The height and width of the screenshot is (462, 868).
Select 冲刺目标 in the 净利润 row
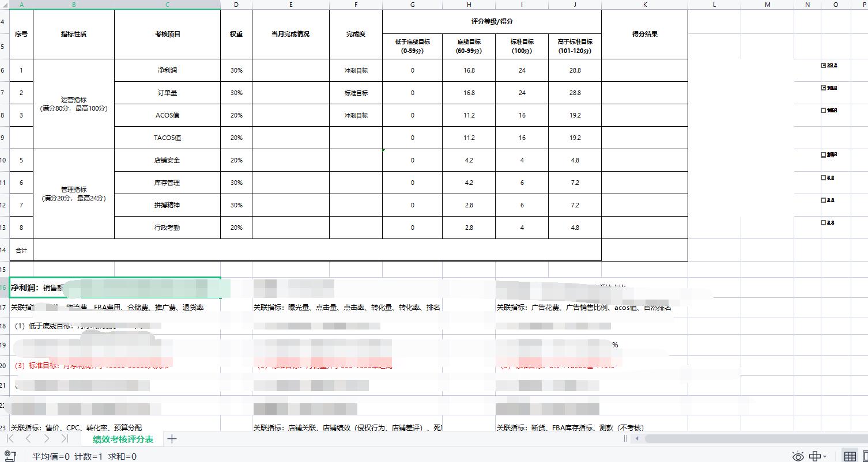[x=356, y=70]
